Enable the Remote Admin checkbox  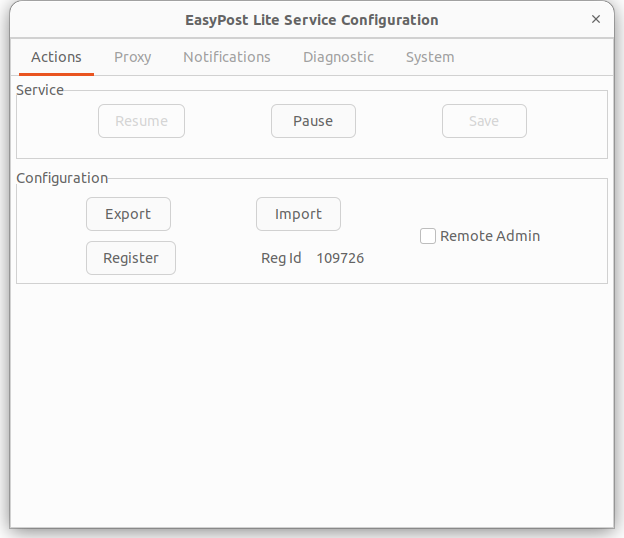coord(428,236)
